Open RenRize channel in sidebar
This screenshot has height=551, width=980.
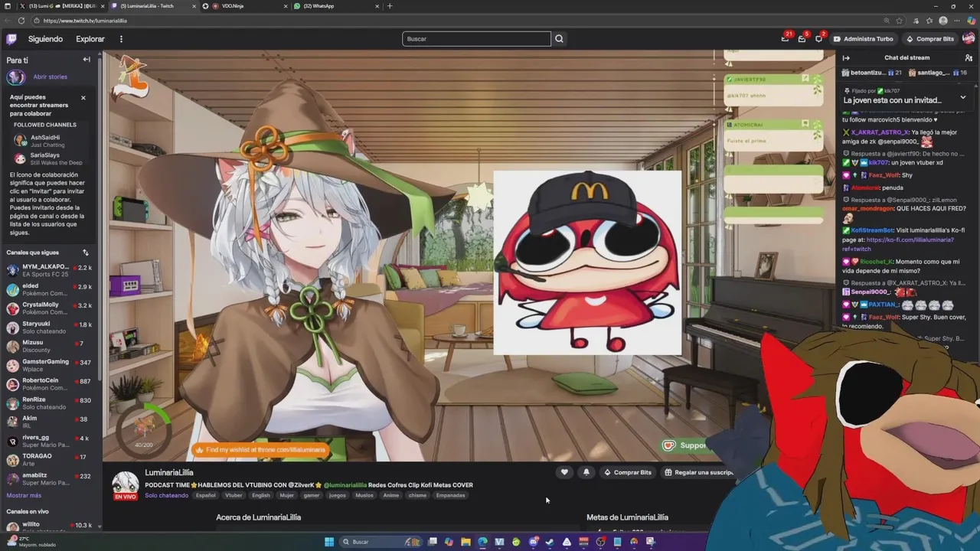pos(51,403)
